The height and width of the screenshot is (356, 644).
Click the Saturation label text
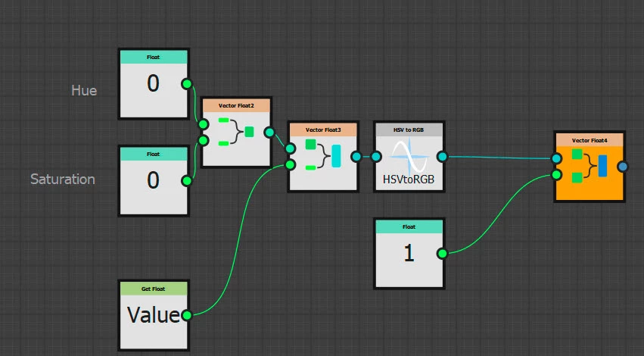tap(63, 180)
